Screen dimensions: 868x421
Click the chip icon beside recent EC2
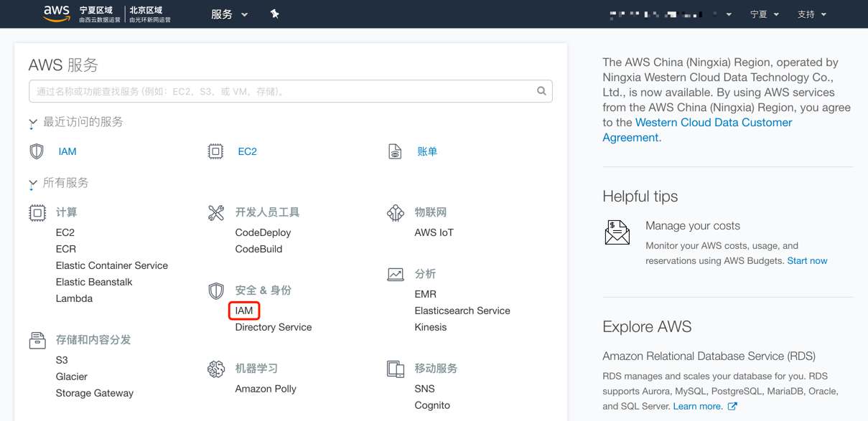tap(215, 151)
